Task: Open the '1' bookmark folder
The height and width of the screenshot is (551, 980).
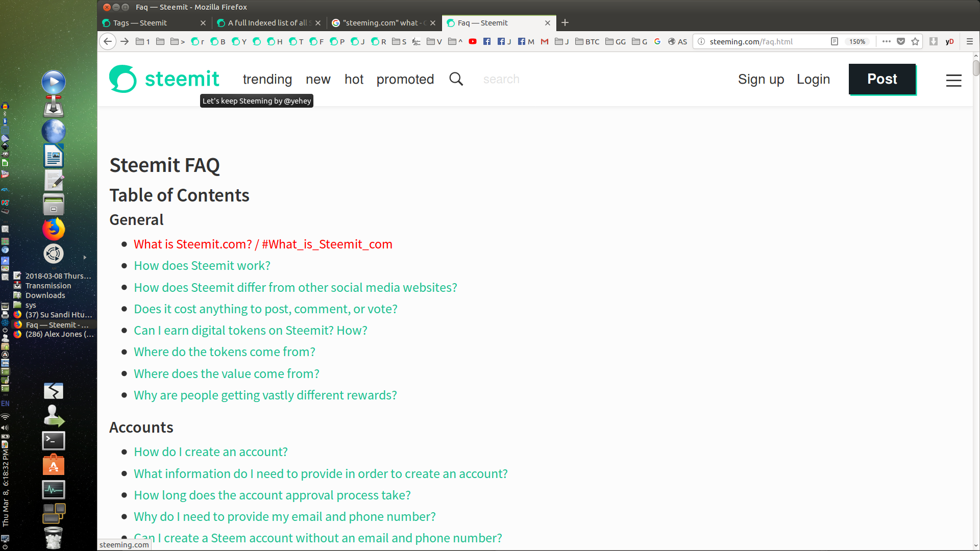Action: [x=143, y=41]
